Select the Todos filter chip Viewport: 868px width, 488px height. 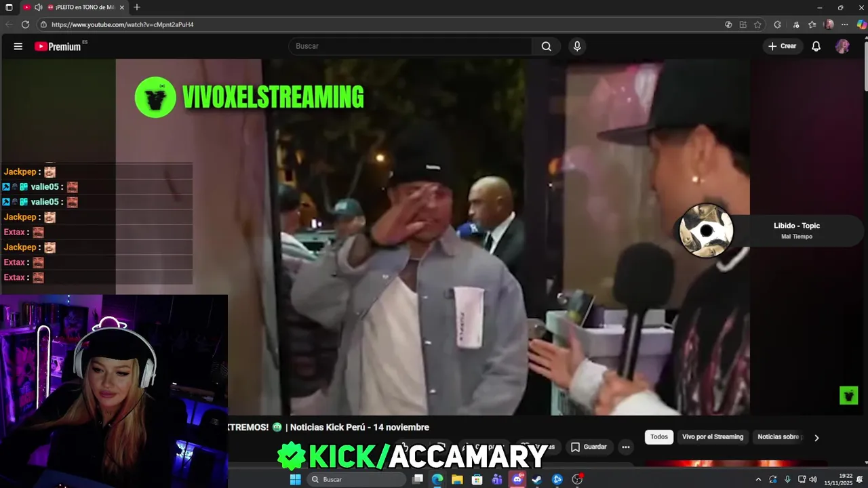coord(659,437)
